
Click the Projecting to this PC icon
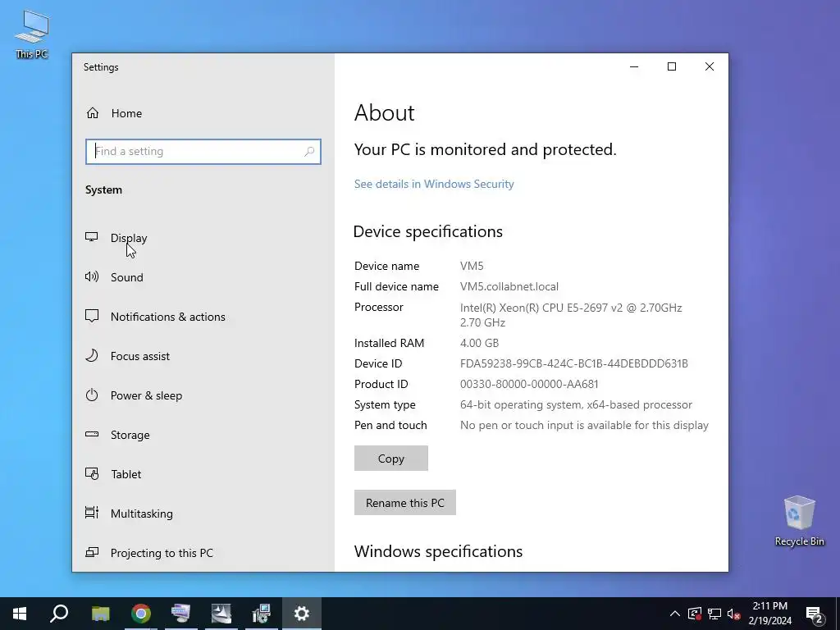tap(92, 552)
